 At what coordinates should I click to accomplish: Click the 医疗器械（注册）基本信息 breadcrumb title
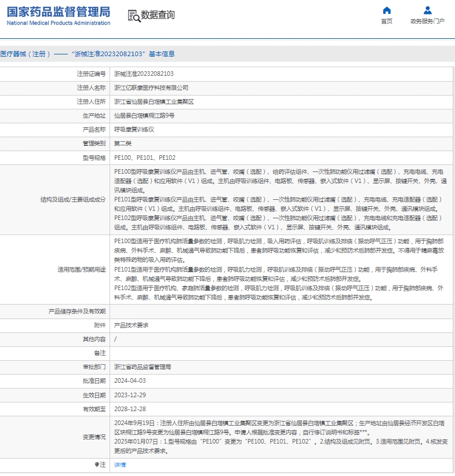coord(88,54)
